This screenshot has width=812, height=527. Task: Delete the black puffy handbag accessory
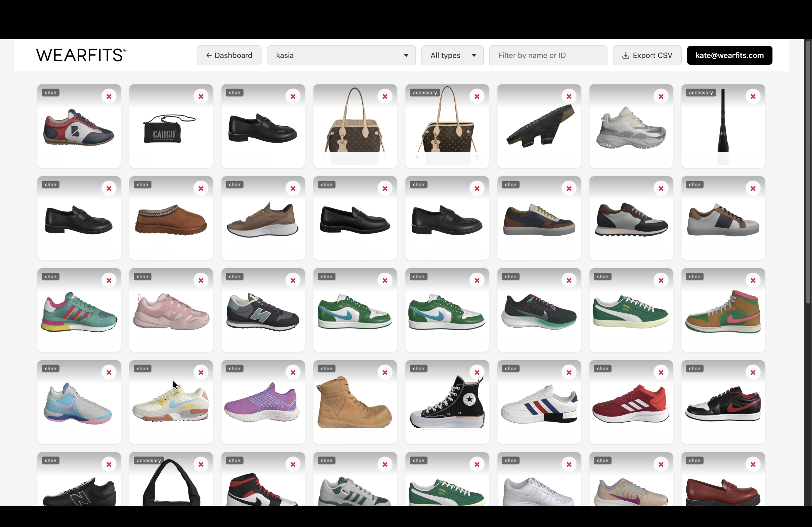point(201,465)
